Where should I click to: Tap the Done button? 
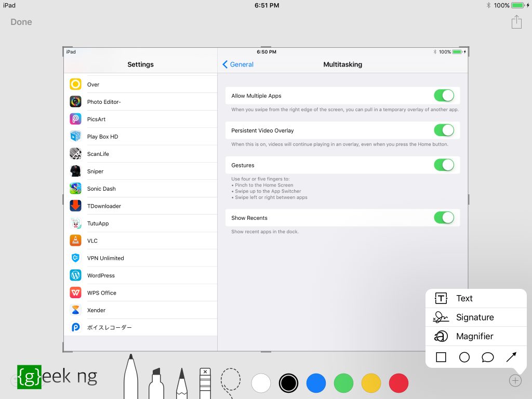pyautogui.click(x=21, y=22)
